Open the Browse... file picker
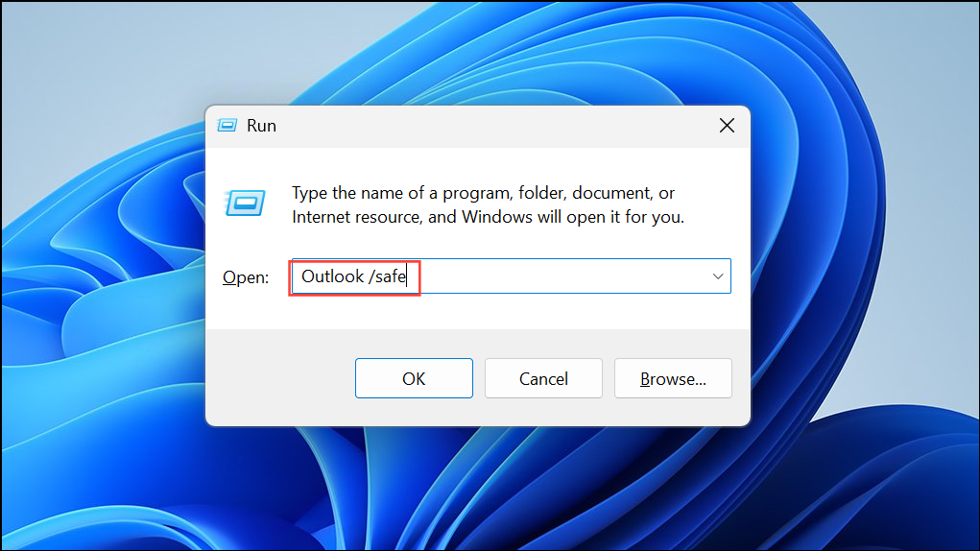 673,378
